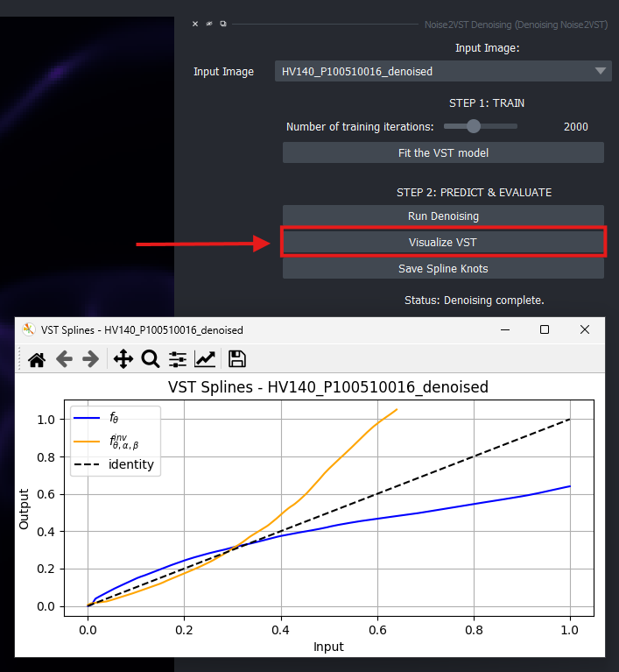
Task: Hide the Noise2VST dock widget with eye icon
Action: [209, 24]
